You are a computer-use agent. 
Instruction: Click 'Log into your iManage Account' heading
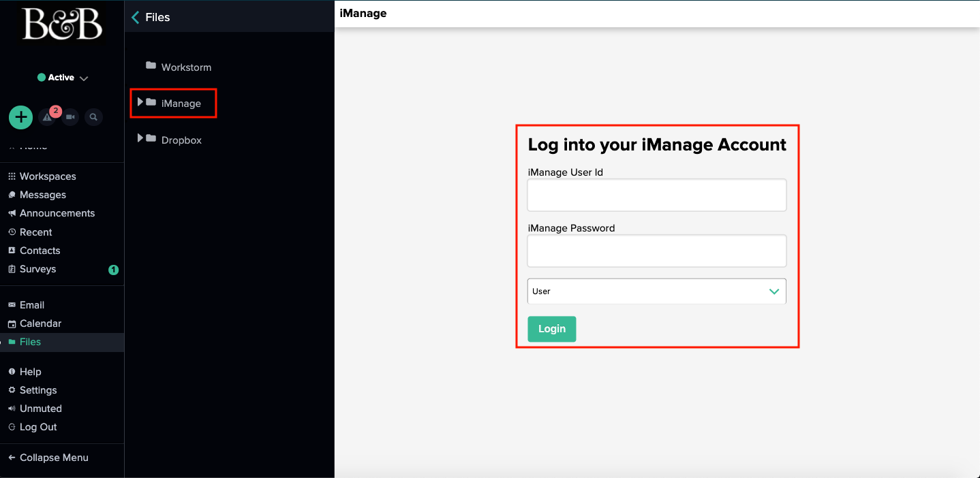[657, 144]
